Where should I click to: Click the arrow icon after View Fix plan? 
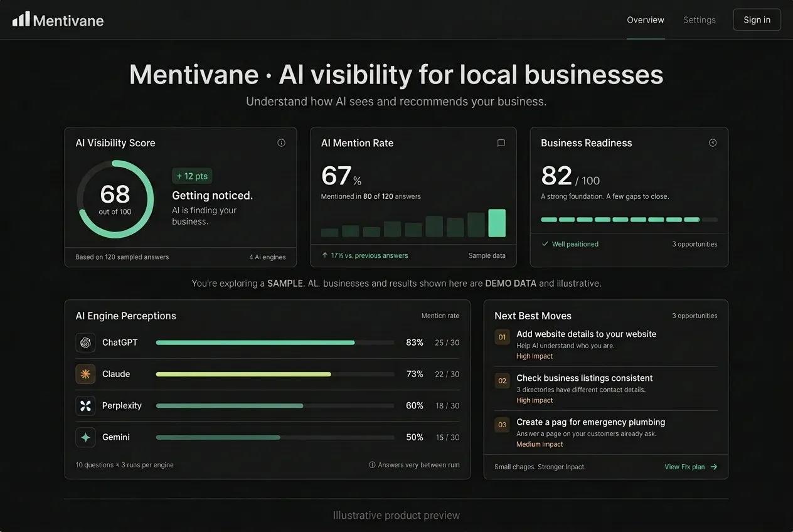pyautogui.click(x=713, y=467)
